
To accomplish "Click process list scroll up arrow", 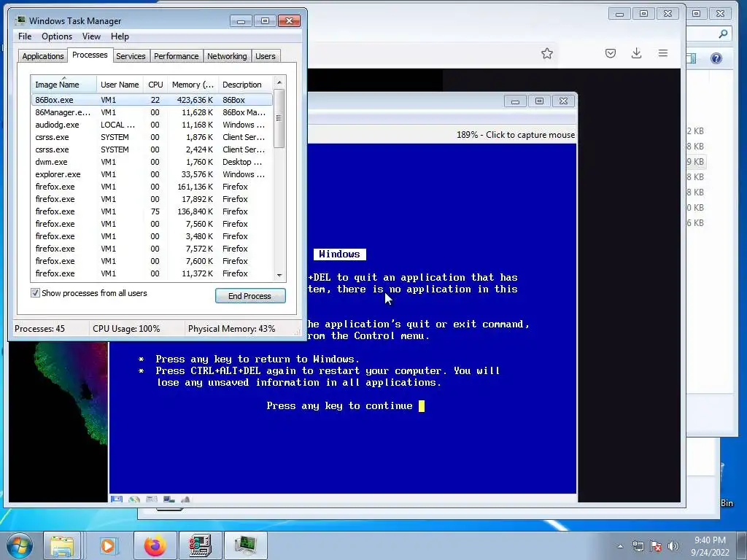I will (279, 82).
